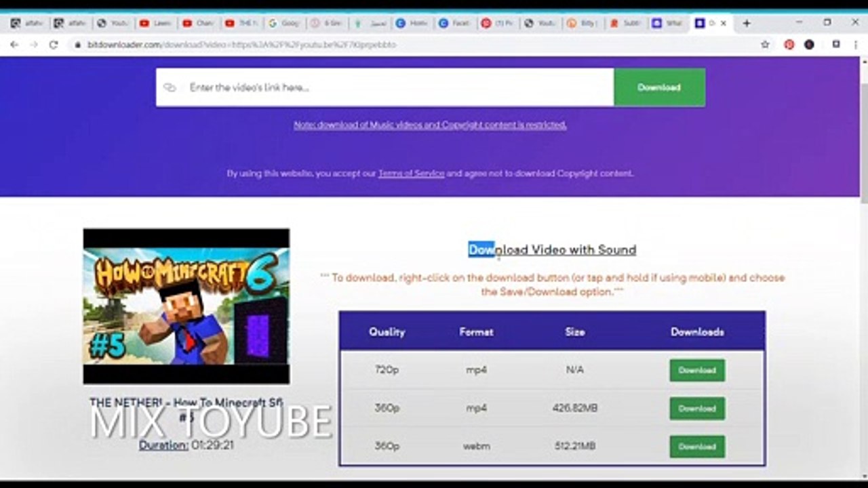
Task: Click the 'Format' column header
Action: click(x=476, y=332)
